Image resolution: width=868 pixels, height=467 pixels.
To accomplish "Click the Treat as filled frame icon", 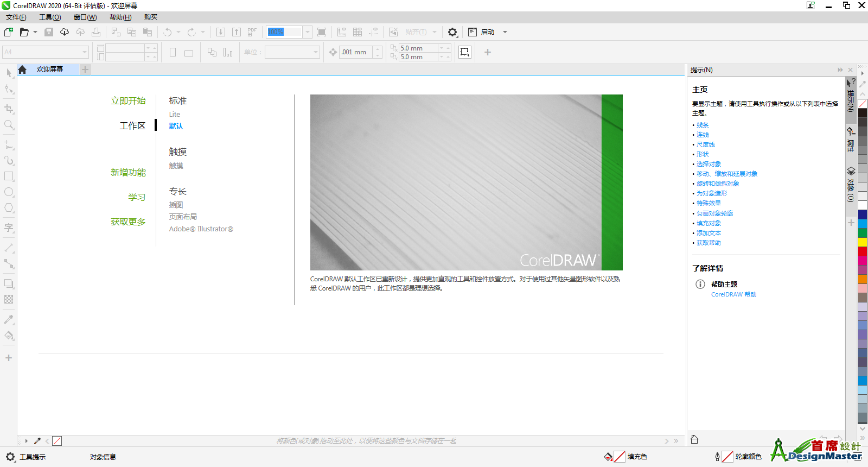I will [465, 52].
